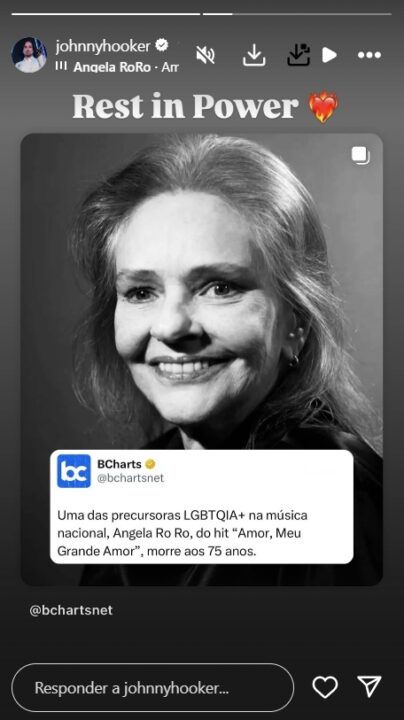The image size is (404, 720).
Task: Open the Angela RoRo music track label
Action: pos(126,67)
